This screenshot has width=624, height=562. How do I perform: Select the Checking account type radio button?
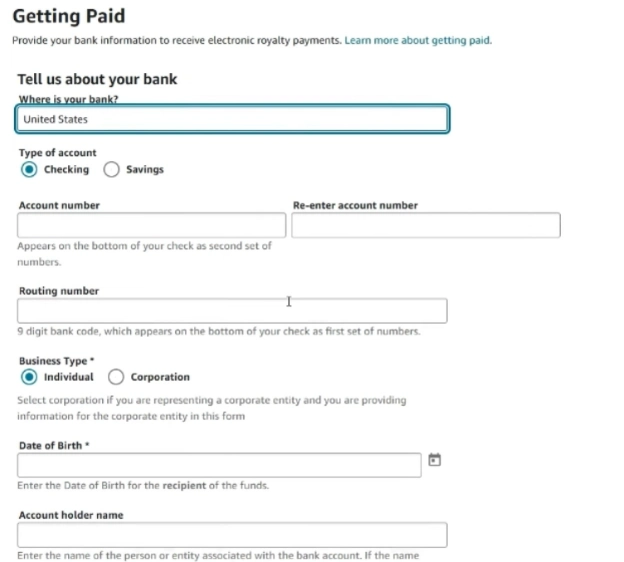29,170
